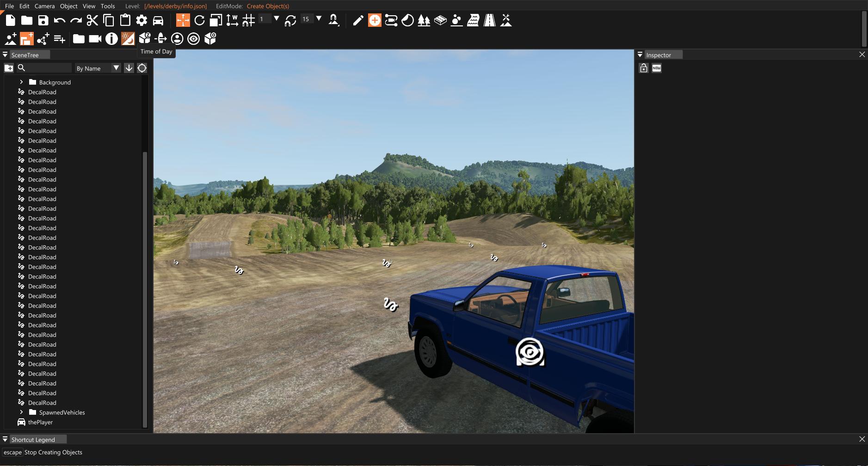Toggle terrain snapping
The width and height of the screenshot is (868, 466).
coord(333,20)
